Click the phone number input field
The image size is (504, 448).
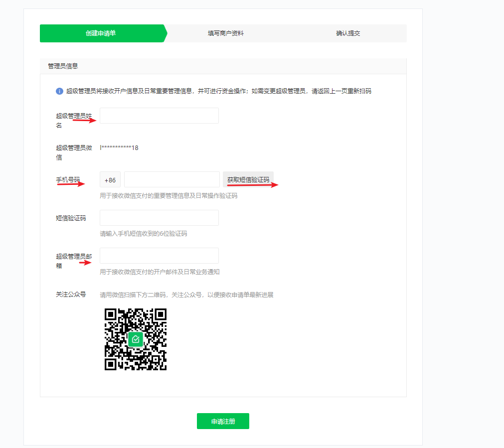coord(171,180)
